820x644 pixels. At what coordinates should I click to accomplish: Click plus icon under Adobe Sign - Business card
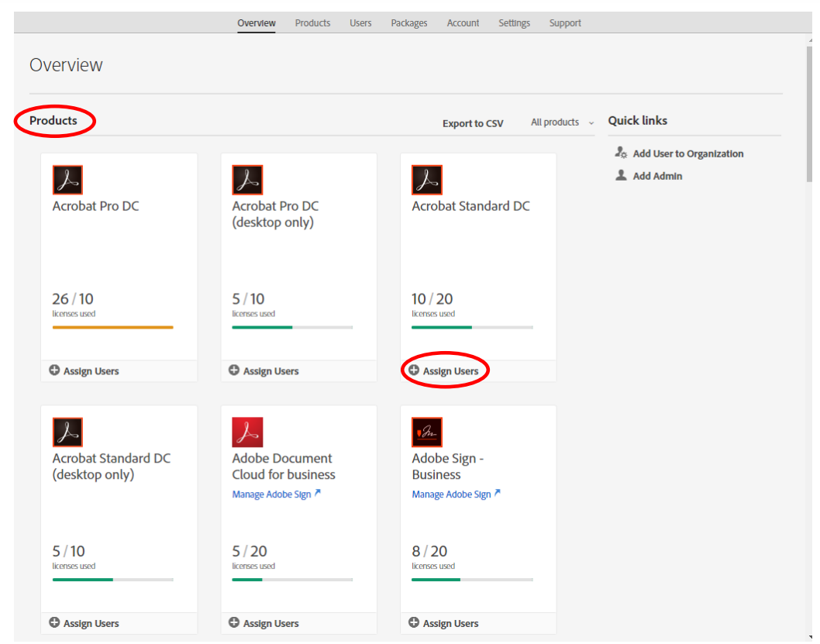[x=414, y=622]
